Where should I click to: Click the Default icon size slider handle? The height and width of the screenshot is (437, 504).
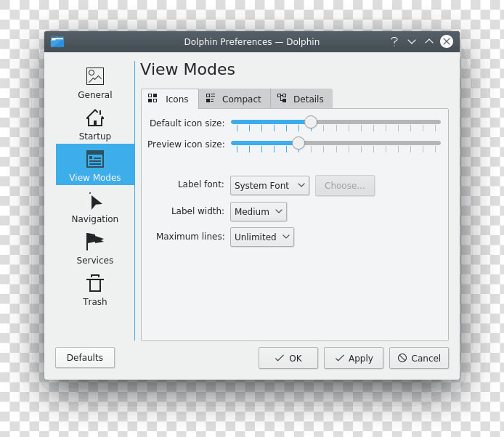click(311, 122)
